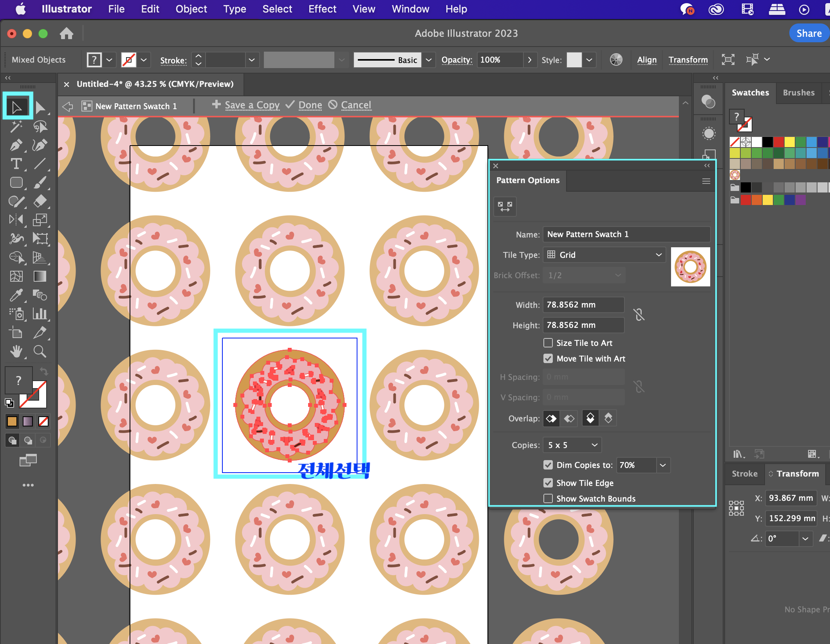The width and height of the screenshot is (830, 644).
Task: Click the Save a Copy link
Action: point(252,105)
